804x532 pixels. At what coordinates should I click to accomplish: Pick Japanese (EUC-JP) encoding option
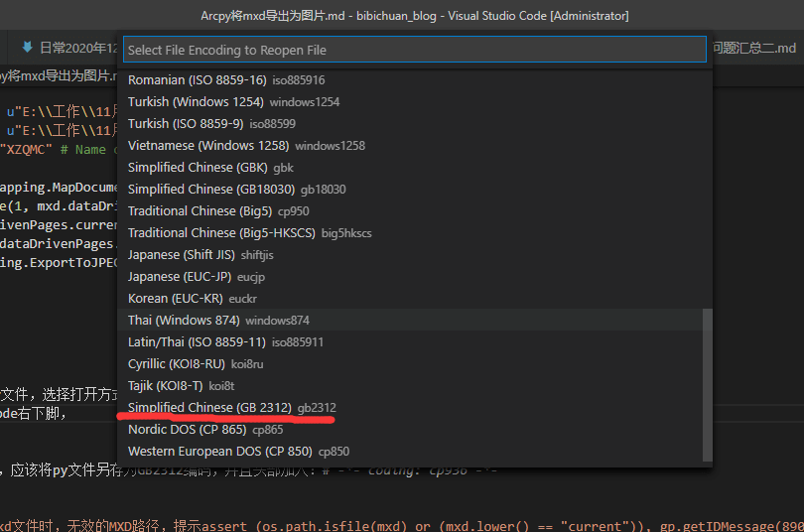[180, 277]
